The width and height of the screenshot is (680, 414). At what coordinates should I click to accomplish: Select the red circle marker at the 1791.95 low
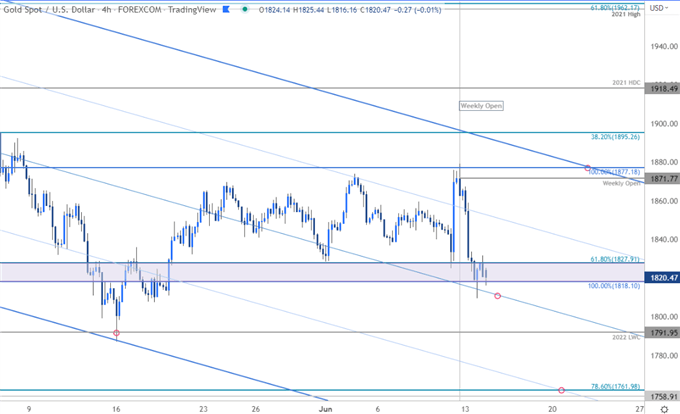pyautogui.click(x=116, y=333)
